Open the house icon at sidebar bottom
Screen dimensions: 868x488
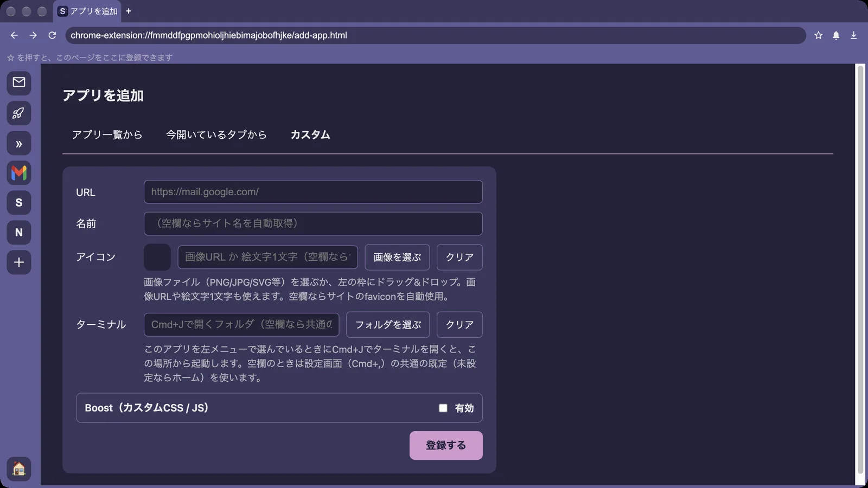19,468
